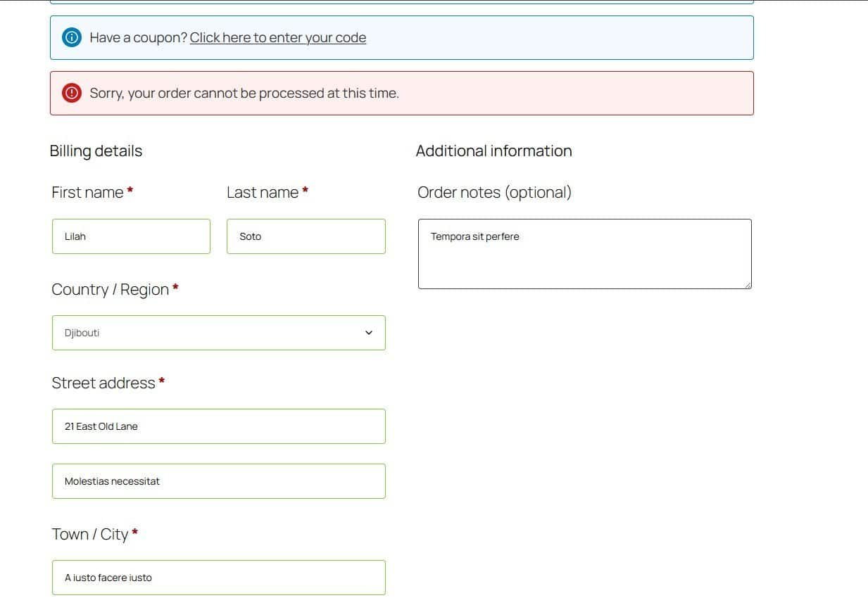Open the 'Click here to enter your code' link
Screen dimensions: 868x605
click(x=277, y=37)
